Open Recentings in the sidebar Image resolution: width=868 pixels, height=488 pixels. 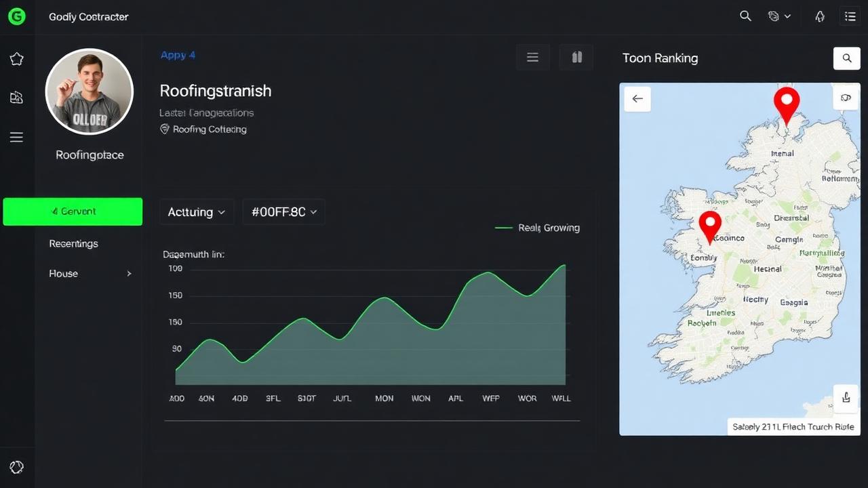[x=73, y=243]
